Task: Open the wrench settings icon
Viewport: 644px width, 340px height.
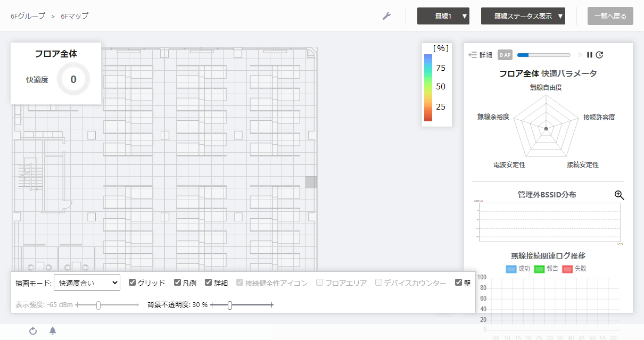Action: click(387, 16)
